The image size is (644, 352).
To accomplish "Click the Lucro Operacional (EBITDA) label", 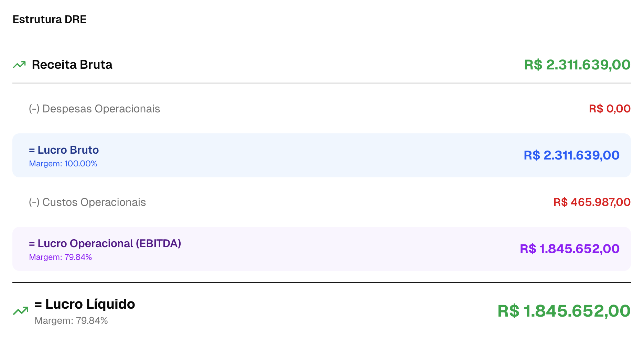I will coord(105,243).
